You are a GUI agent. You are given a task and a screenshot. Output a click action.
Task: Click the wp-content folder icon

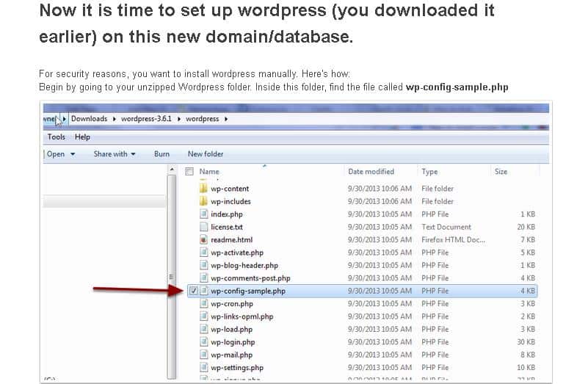tap(203, 188)
